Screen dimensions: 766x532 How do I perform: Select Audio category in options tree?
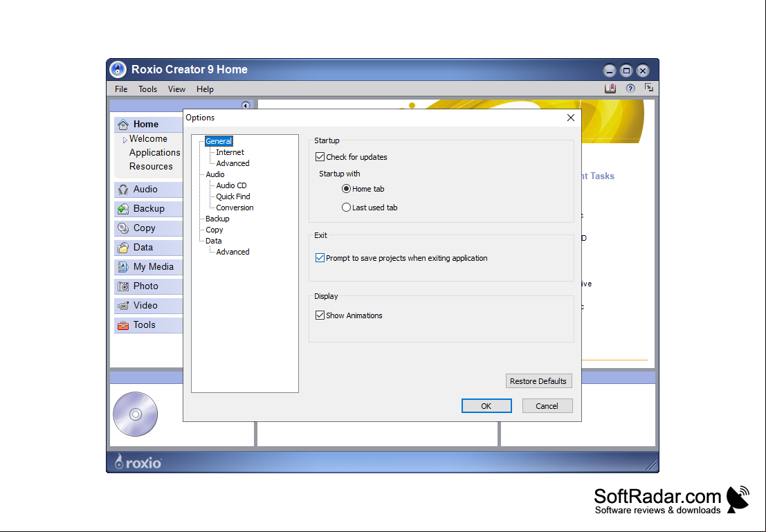click(215, 174)
